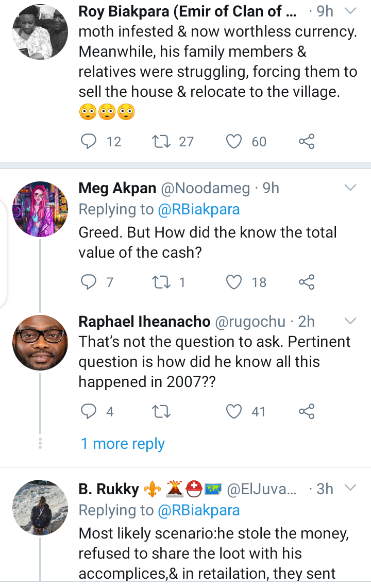Open options chevron on Meg Akpan's tweet
The image size is (371, 588).
pos(350,188)
